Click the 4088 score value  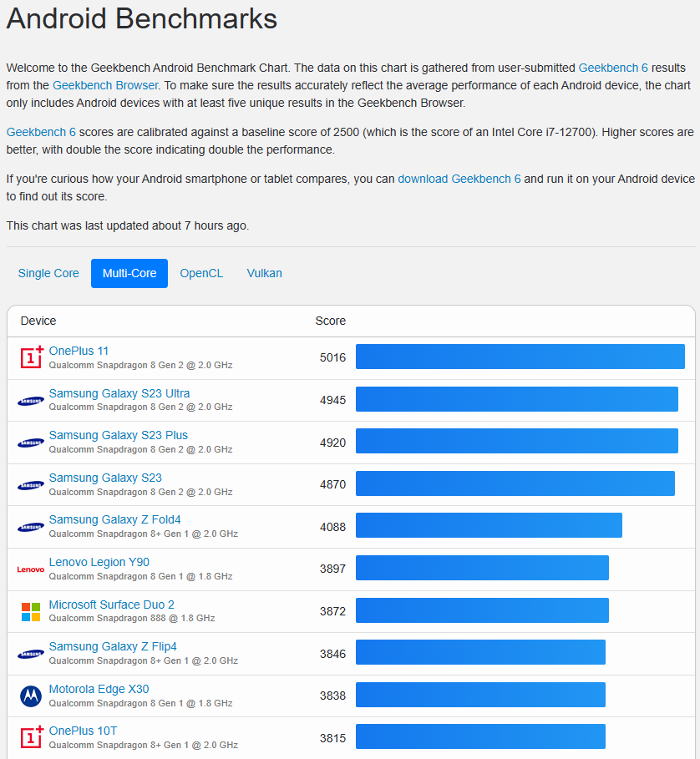332,527
